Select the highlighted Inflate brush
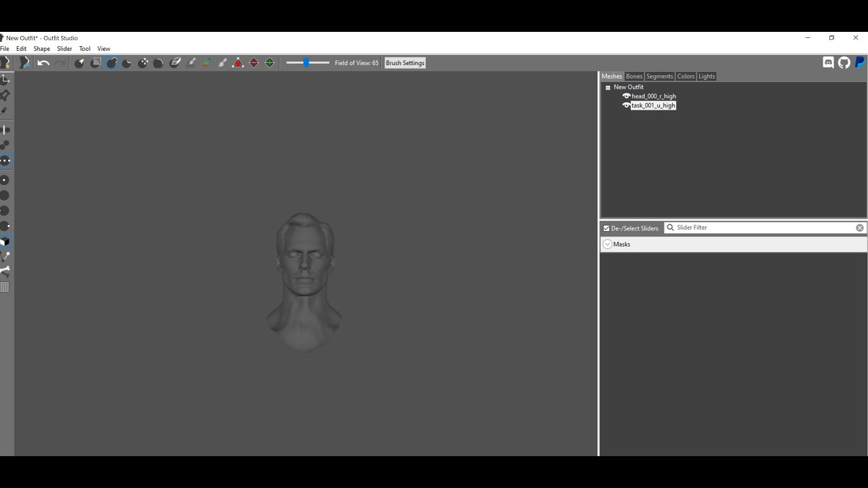Image resolution: width=868 pixels, height=488 pixels. (x=112, y=63)
